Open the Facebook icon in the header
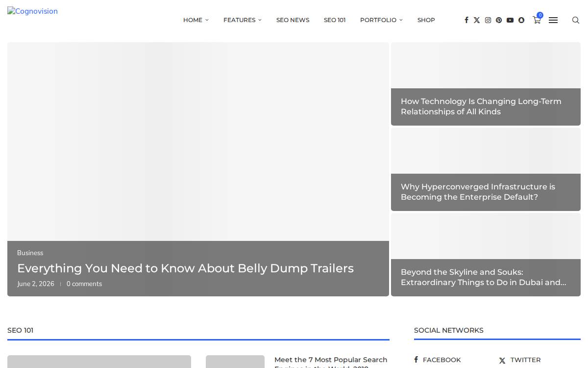This screenshot has height=368, width=588. click(466, 20)
